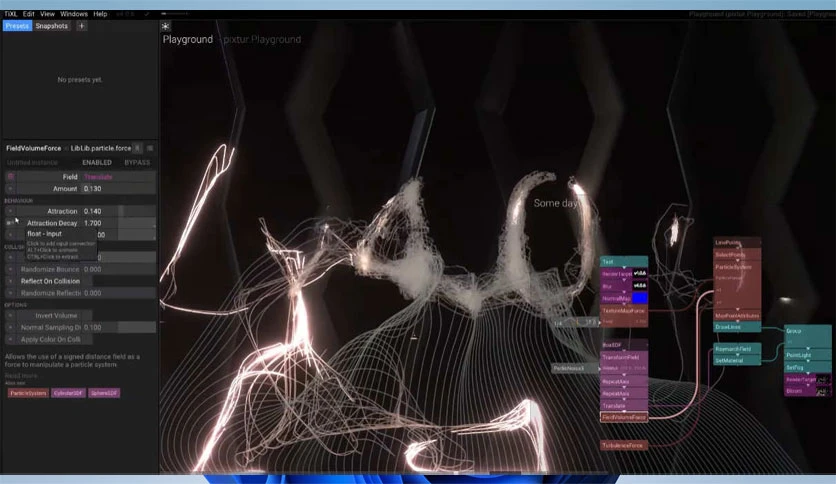The width and height of the screenshot is (836, 484).
Task: Toggle the ENABLED state of FieldVolumeForce
Action: (x=97, y=163)
